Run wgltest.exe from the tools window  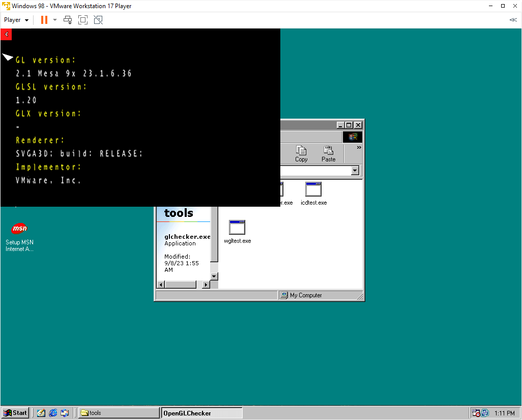coord(237,227)
